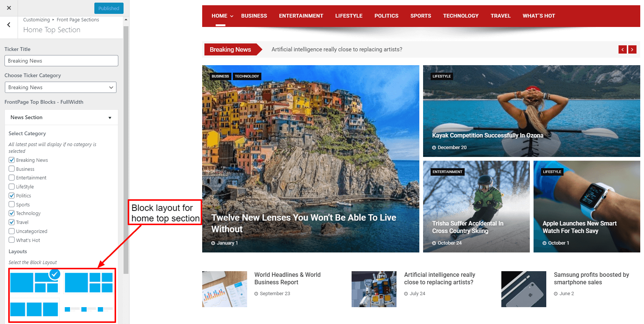Collapse the News Section panel
Viewport: 644px width, 324px height.
[x=61, y=118]
